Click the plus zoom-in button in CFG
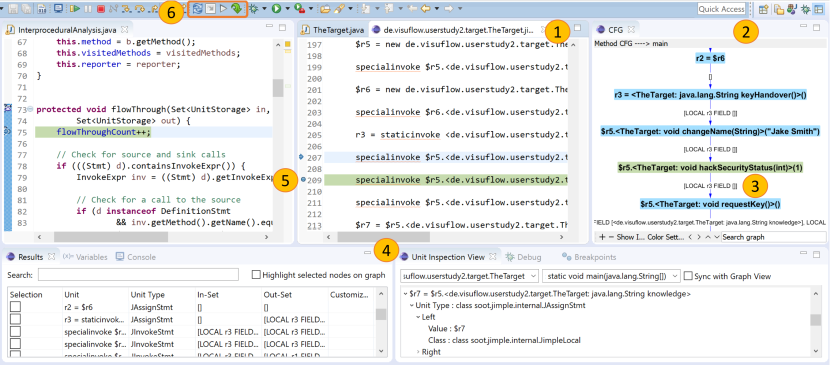 coord(602,237)
